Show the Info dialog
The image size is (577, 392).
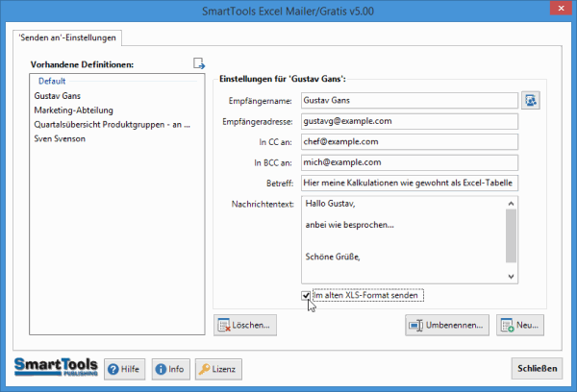tap(171, 369)
